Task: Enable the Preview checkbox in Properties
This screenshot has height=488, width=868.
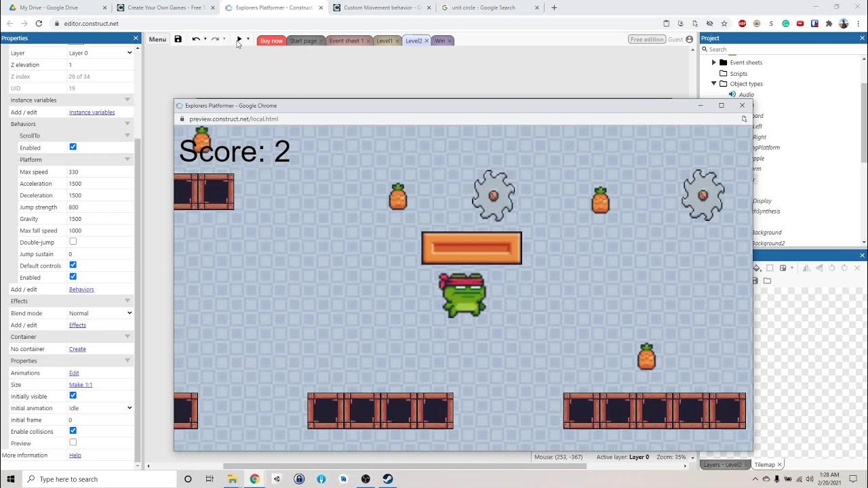Action: [x=73, y=443]
